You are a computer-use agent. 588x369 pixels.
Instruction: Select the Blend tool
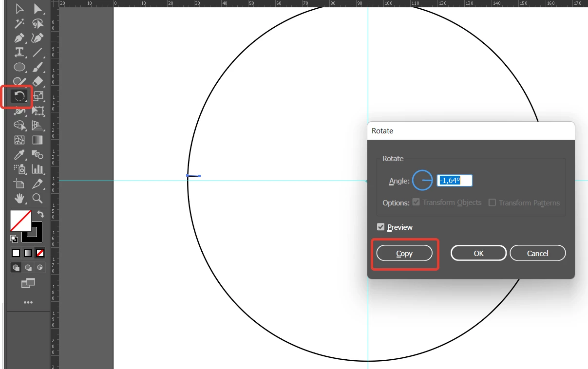(38, 155)
